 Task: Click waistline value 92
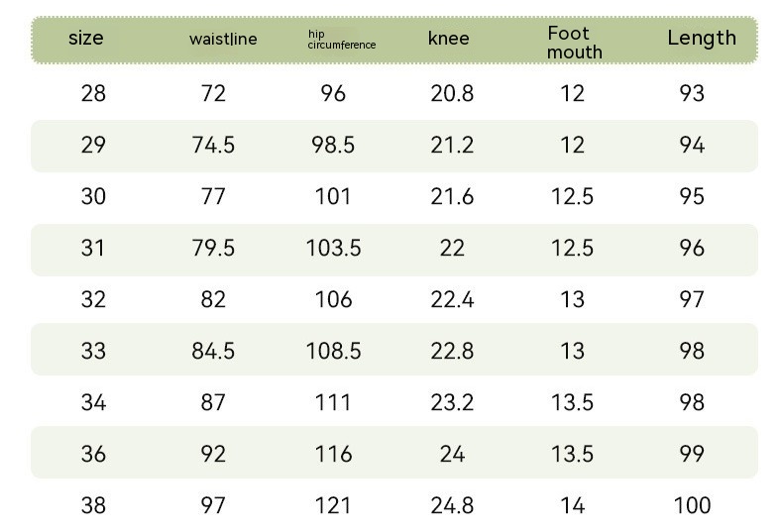(213, 455)
